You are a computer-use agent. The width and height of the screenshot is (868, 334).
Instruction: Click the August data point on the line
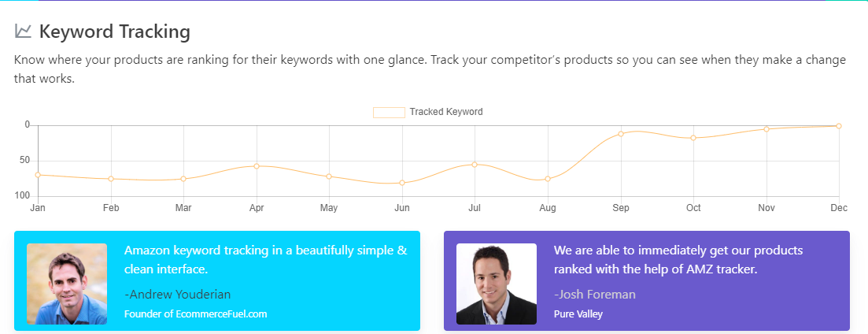pyautogui.click(x=548, y=179)
